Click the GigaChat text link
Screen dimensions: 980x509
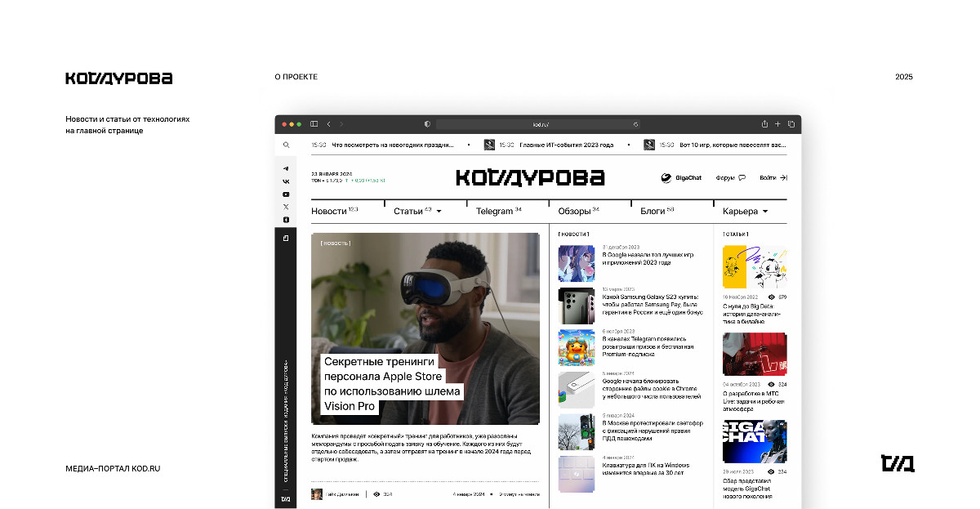tap(688, 177)
